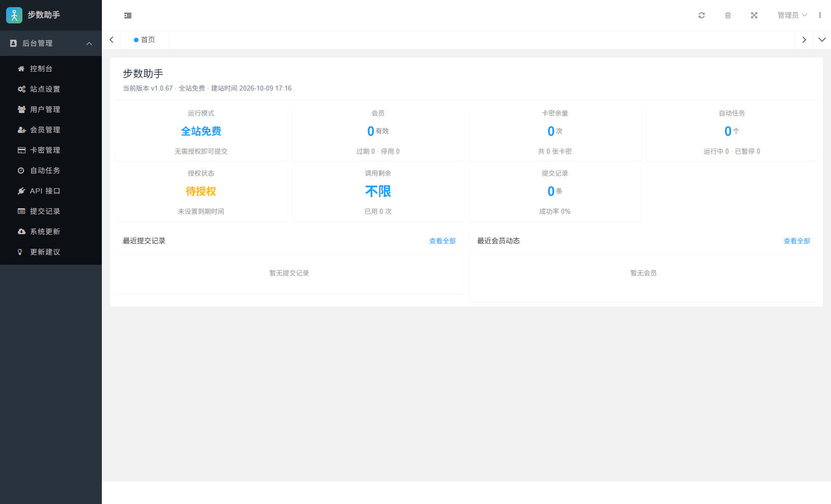The height and width of the screenshot is (504, 831).
Task: Click the users icon beside 用户管理
Action: click(x=21, y=109)
